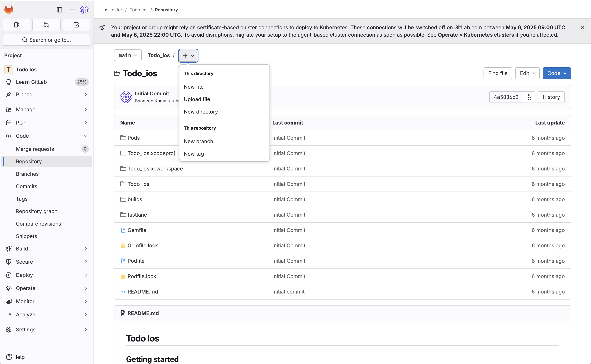Open the Initial Commit title link
The image size is (591, 364).
[x=152, y=93]
